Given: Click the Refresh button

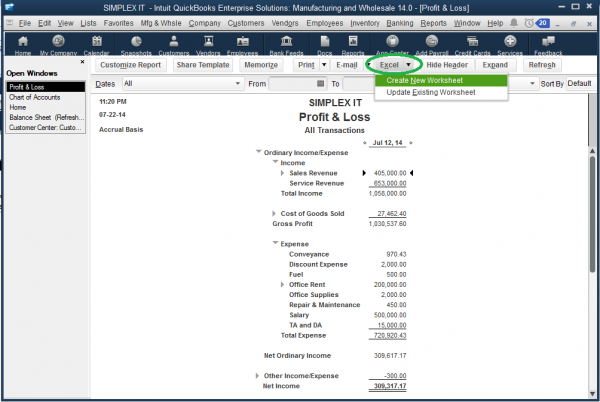Looking at the screenshot, I should coord(542,65).
